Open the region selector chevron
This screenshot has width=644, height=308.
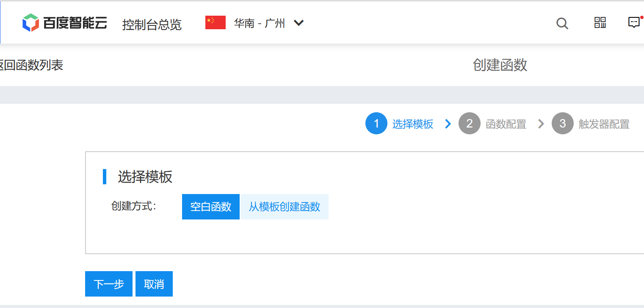(299, 23)
